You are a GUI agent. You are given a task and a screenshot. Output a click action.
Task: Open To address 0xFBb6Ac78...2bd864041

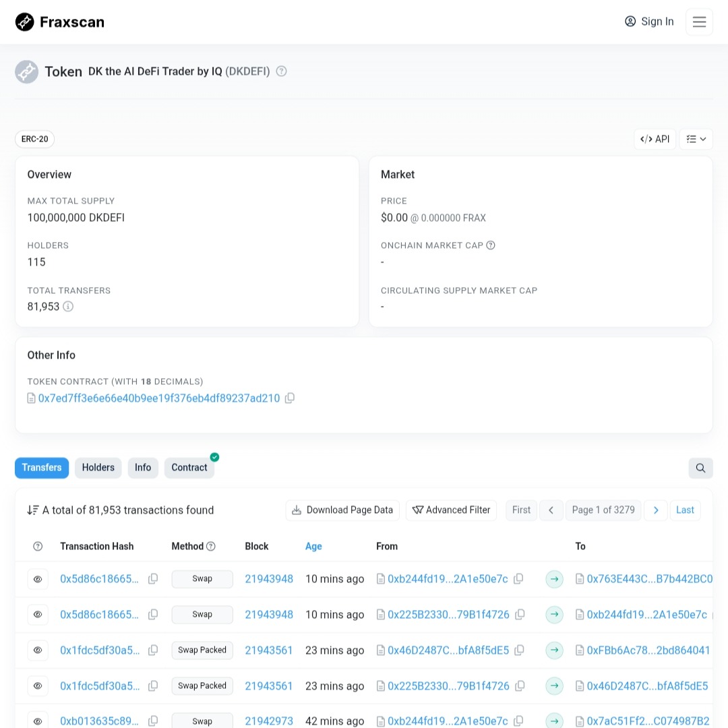tap(648, 650)
